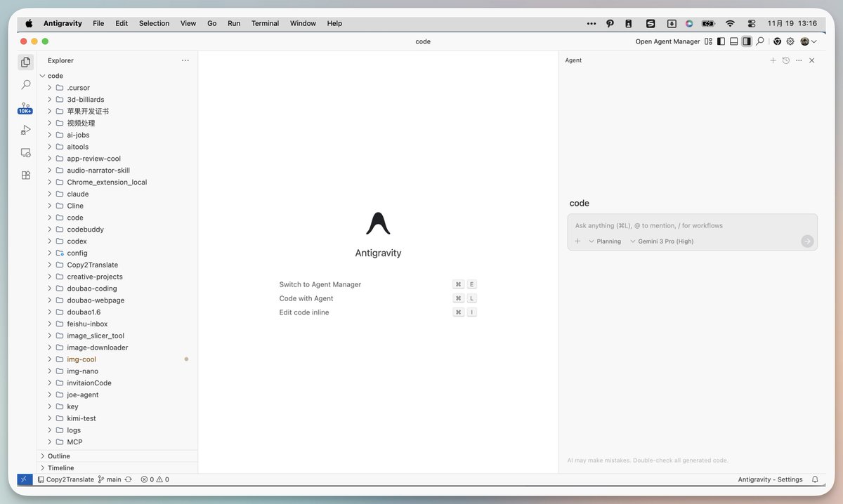This screenshot has width=843, height=504.
Task: Click Open Agent Manager button
Action: click(x=667, y=41)
